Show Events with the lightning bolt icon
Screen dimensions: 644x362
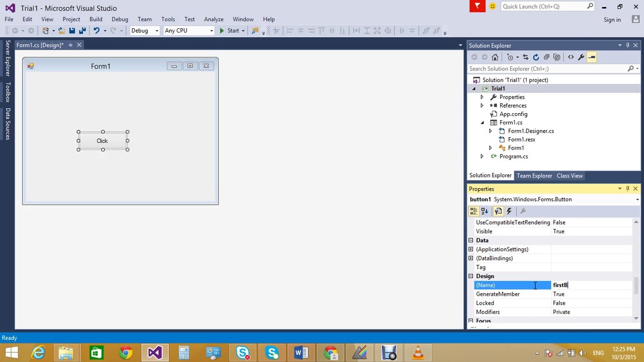tap(509, 212)
